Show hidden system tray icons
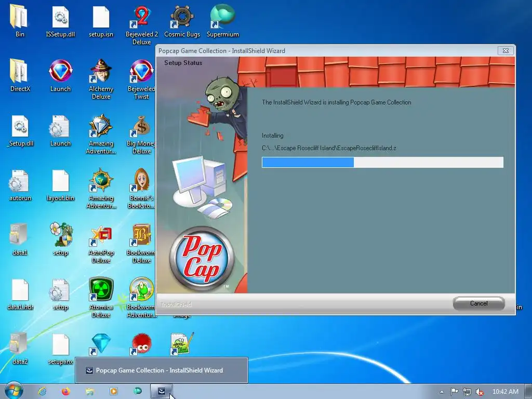Screen dimensions: 532x399 pos(442,392)
